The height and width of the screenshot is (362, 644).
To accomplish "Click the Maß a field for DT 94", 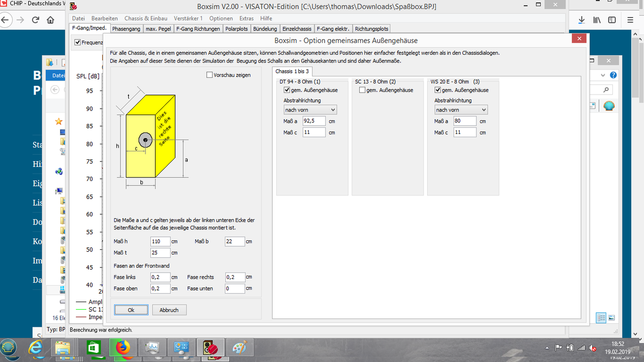I will [313, 121].
